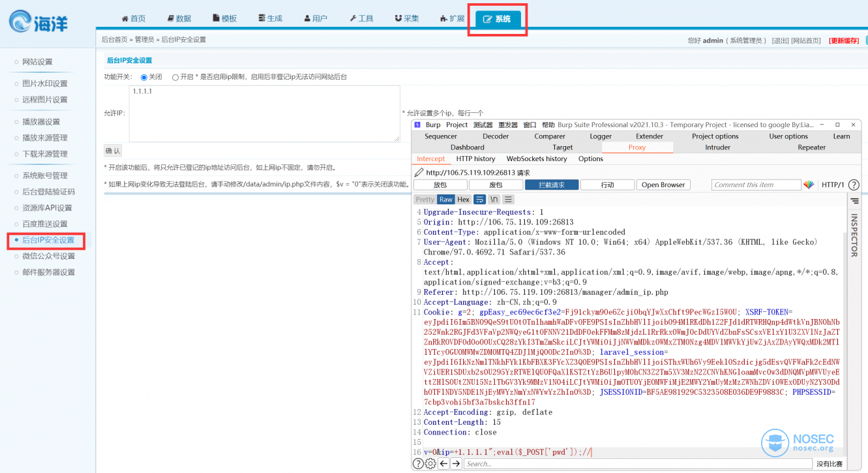Open 下载来源管理 in sidebar
This screenshot has width=868, height=473.
click(45, 154)
